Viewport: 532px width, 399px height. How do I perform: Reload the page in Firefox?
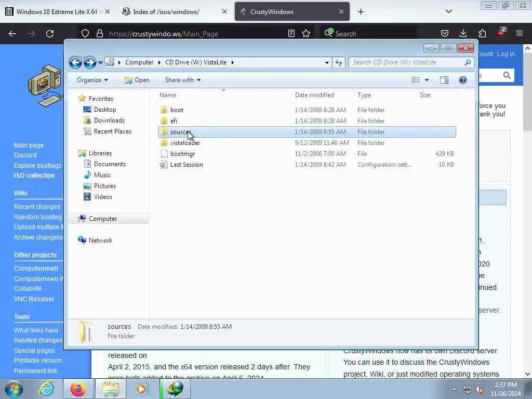coord(50,34)
